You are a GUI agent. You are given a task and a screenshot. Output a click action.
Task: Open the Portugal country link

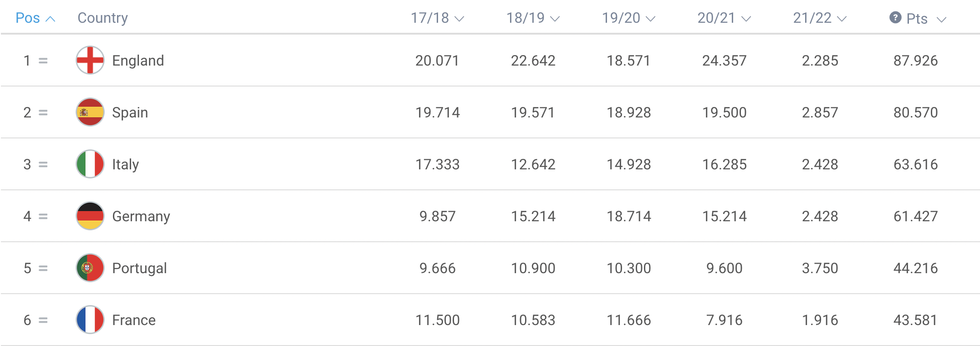(139, 268)
